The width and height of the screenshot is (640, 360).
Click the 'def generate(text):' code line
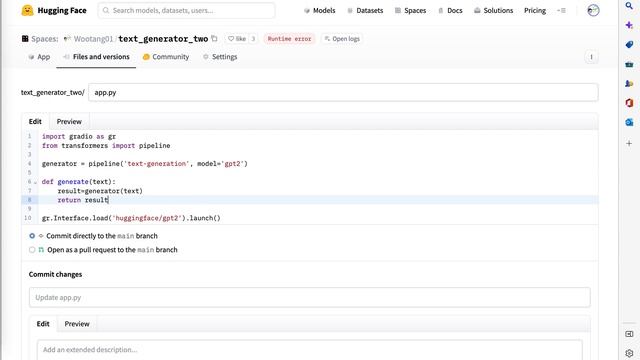click(78, 182)
